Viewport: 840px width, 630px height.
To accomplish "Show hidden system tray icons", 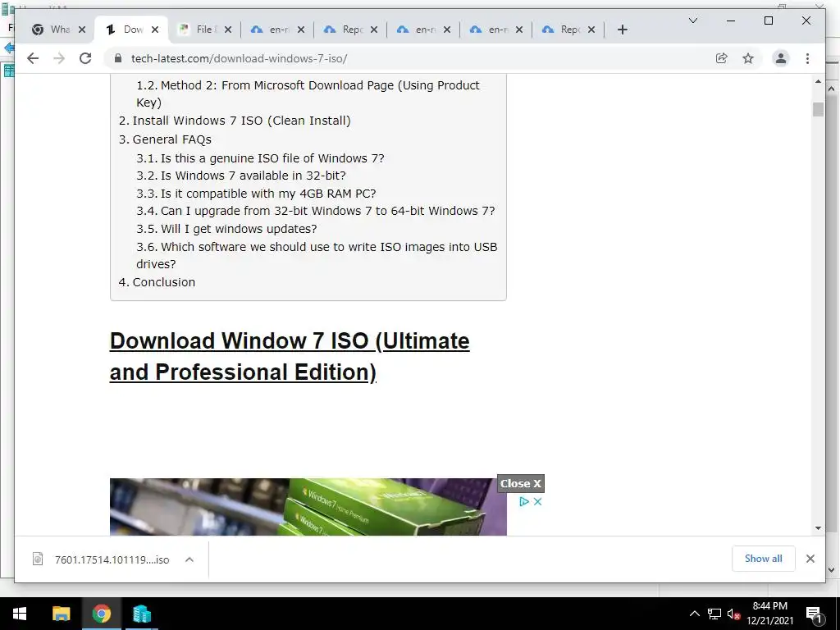I will tap(694, 614).
